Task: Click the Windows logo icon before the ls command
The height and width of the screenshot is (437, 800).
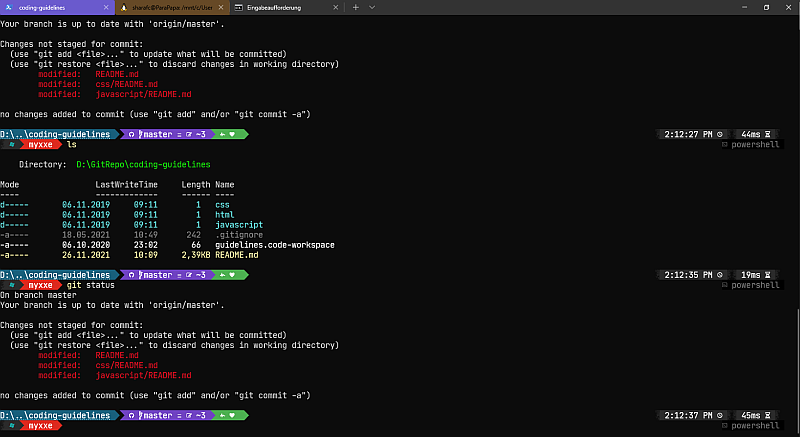Action: [12, 144]
